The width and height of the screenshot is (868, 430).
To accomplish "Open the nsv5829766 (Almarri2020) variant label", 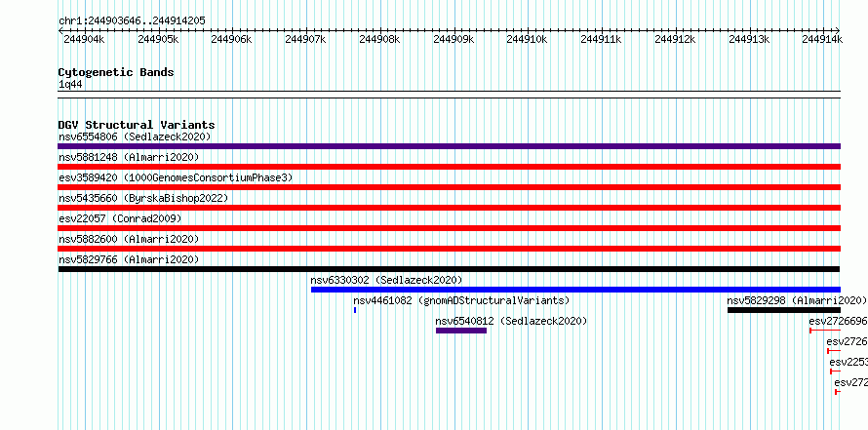I will [x=129, y=259].
